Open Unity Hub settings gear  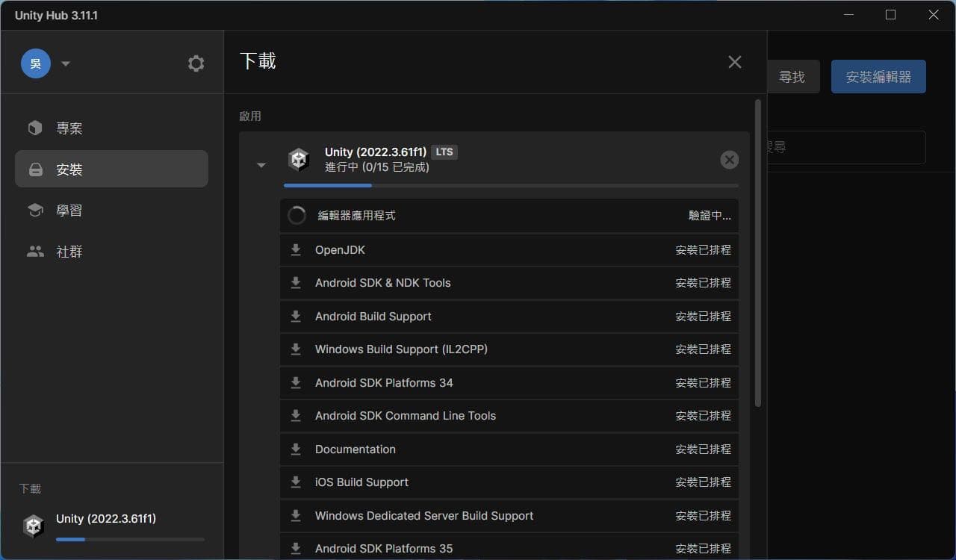(196, 63)
